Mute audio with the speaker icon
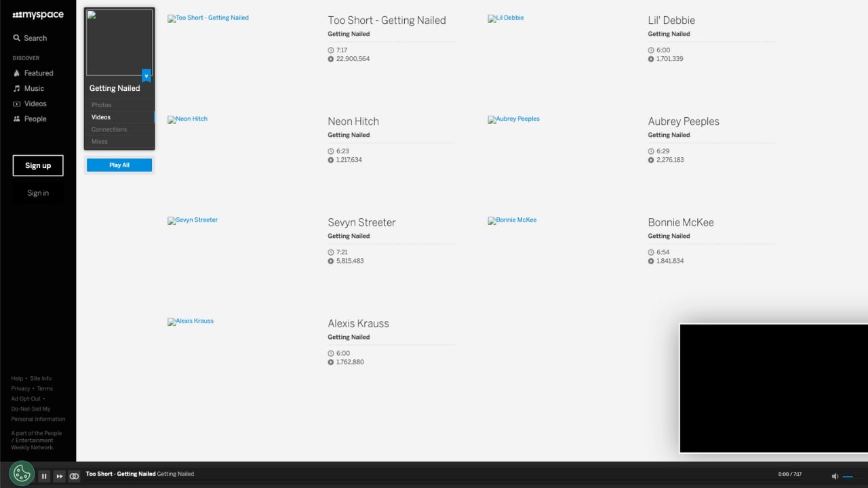Image resolution: width=868 pixels, height=488 pixels. pos(835,476)
